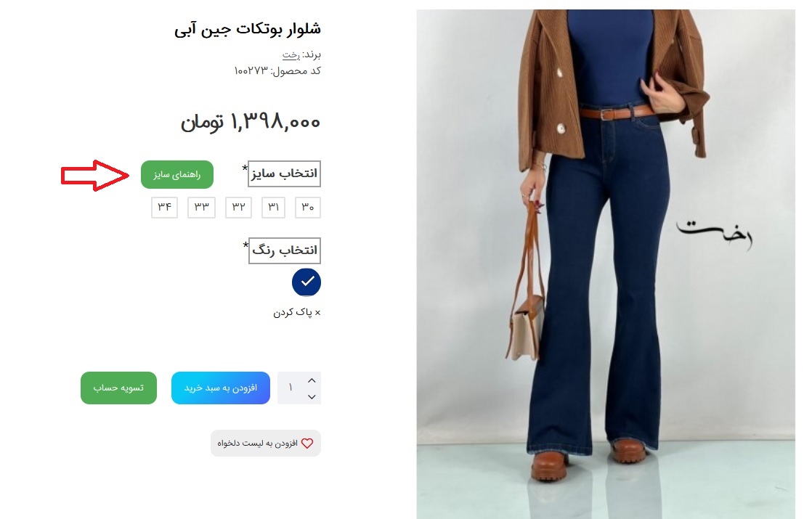
Task: Click افزودن به سبد خرید add-to-cart button
Action: tap(221, 388)
